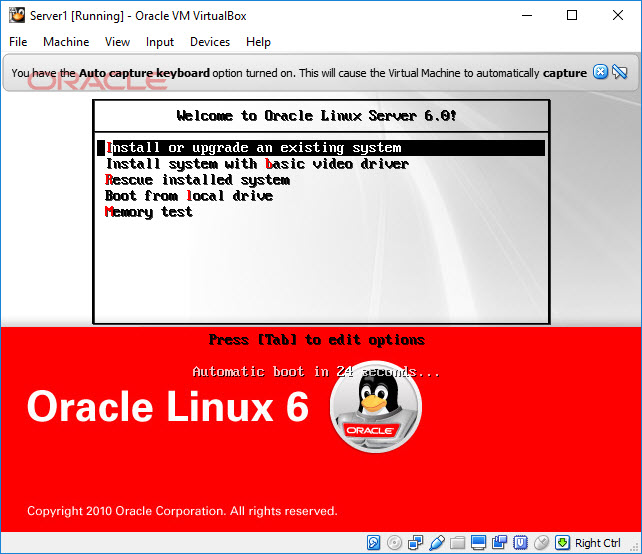Select Boot from local drive entry
Screen dimensions: 642x554
click(x=189, y=196)
